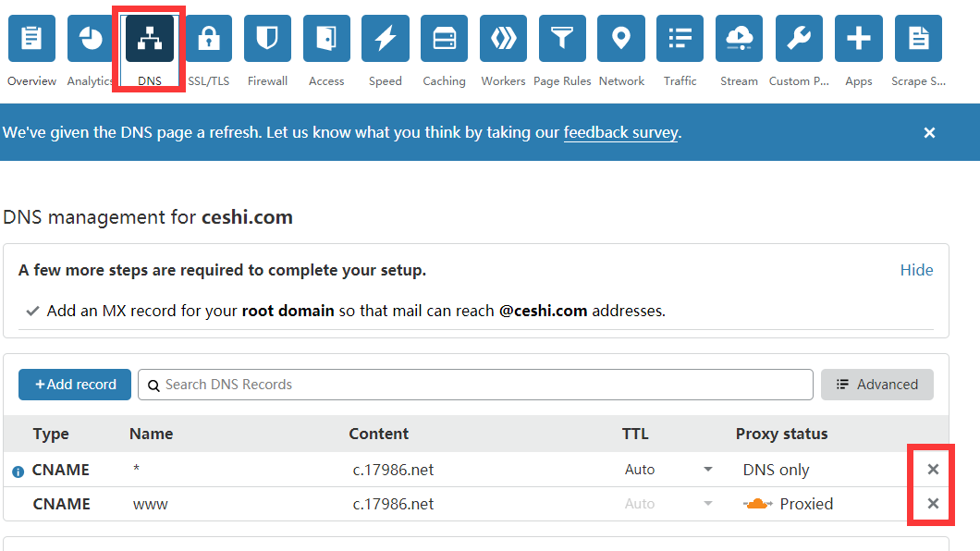Open the Workers icon
This screenshot has width=980, height=551.
pos(503,39)
